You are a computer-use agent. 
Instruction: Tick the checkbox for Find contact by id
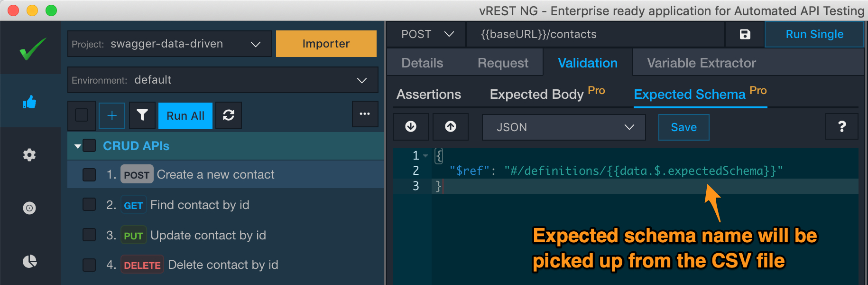click(89, 205)
